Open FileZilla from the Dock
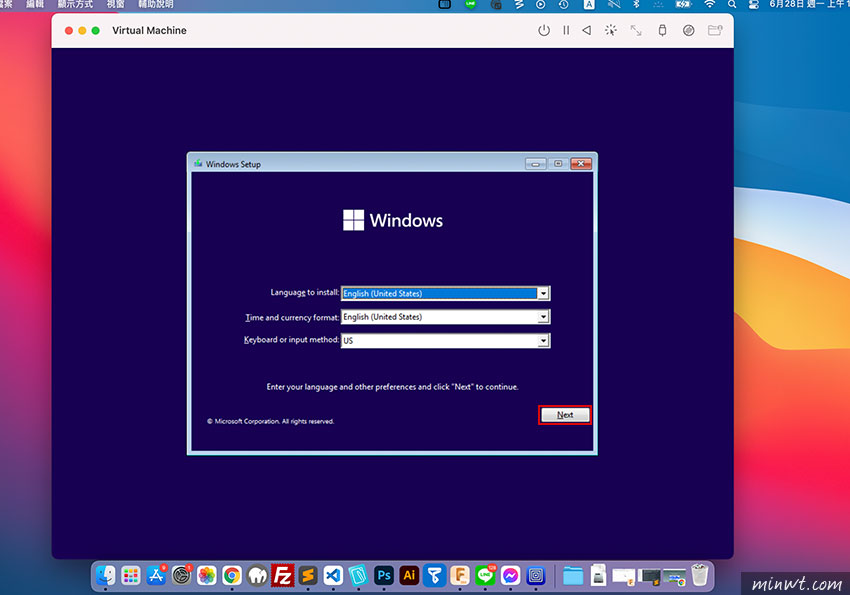Image resolution: width=850 pixels, height=595 pixels. coord(282,575)
